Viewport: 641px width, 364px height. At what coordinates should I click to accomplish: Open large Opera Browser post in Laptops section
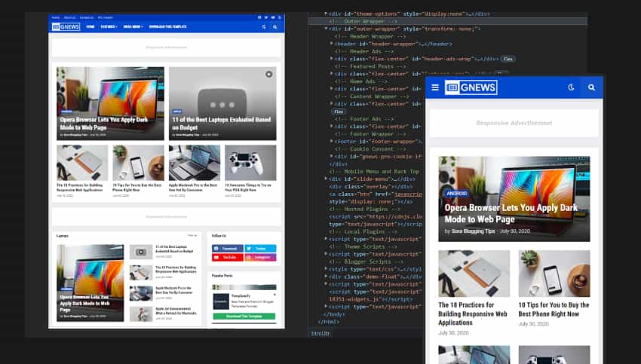coord(90,283)
